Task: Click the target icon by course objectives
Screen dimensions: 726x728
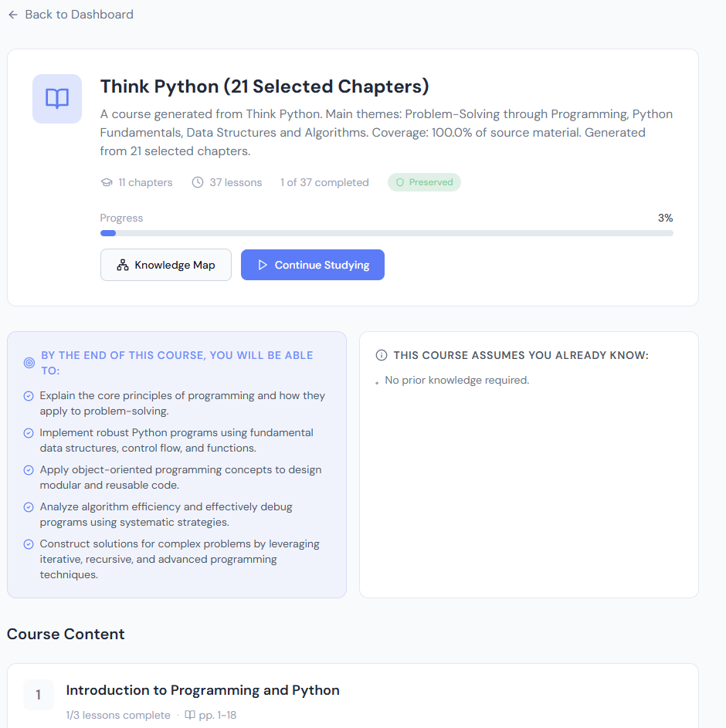Action: point(29,363)
